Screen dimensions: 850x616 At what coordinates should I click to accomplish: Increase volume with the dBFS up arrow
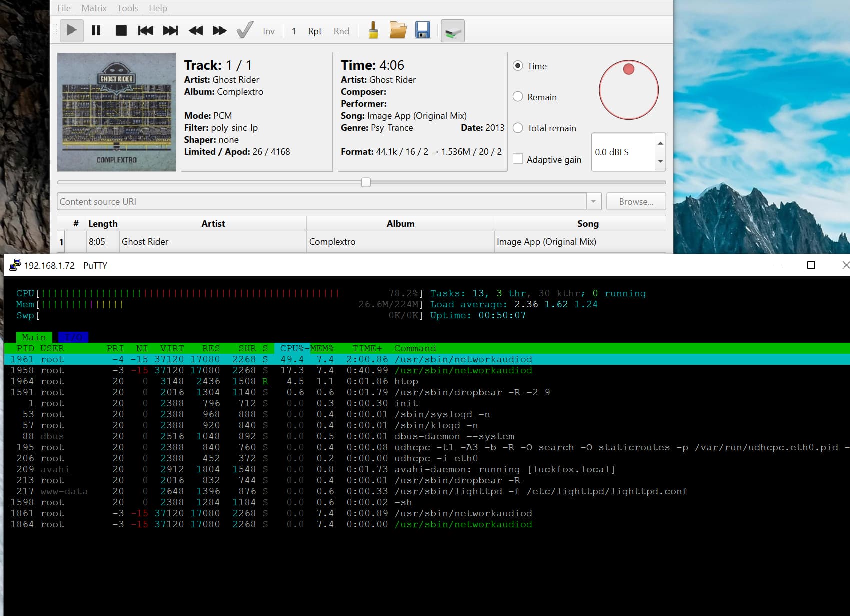660,143
